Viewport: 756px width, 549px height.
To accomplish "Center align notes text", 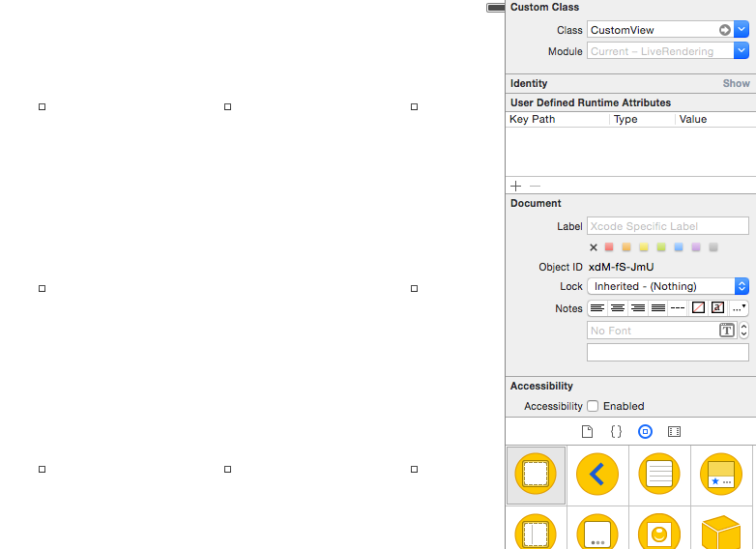I will pyautogui.click(x=618, y=308).
